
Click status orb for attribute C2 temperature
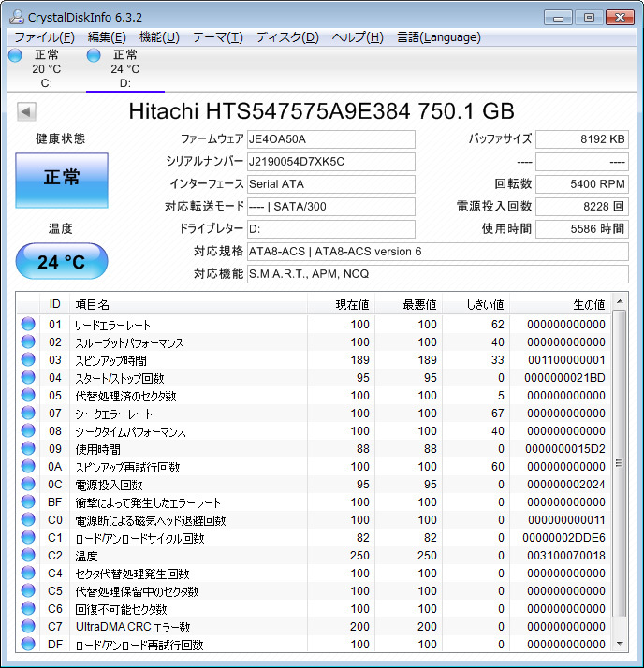[x=28, y=556]
